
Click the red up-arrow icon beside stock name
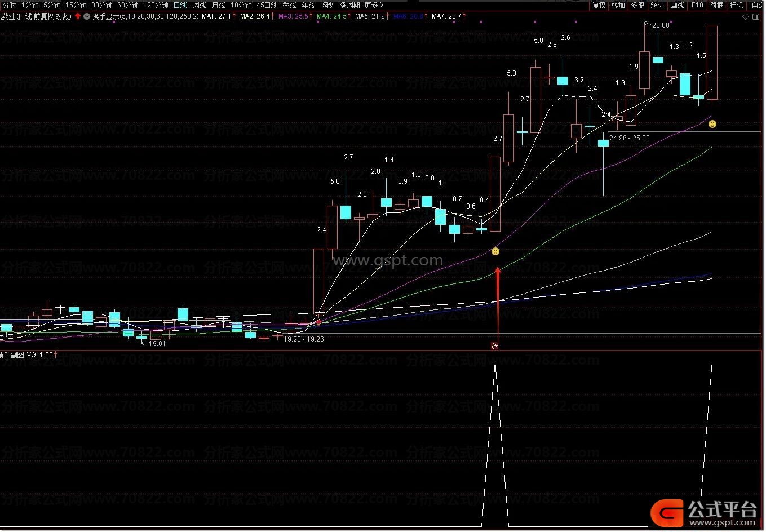coord(78,16)
